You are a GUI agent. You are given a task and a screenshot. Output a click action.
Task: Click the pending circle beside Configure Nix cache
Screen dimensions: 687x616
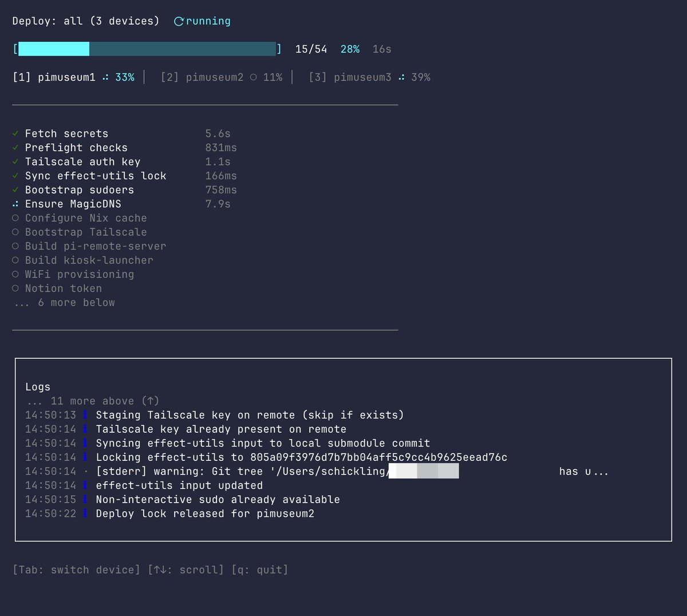(x=15, y=218)
